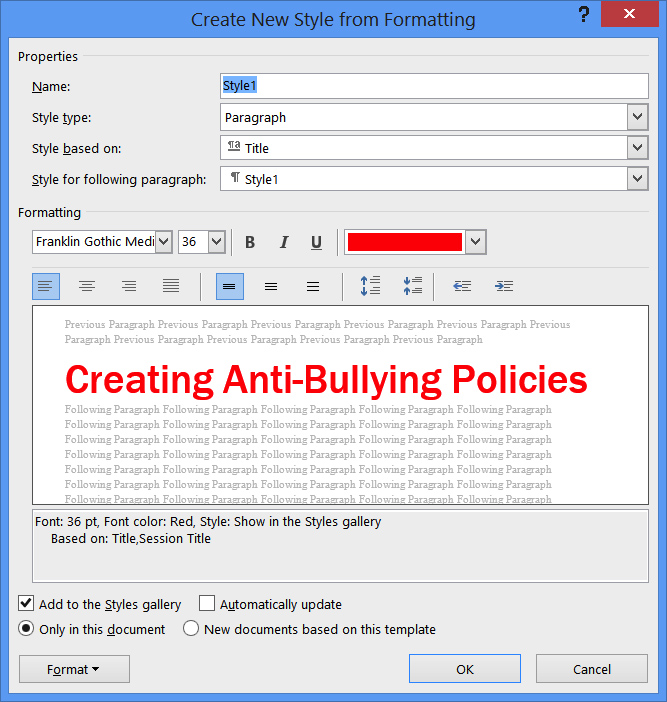Click the OK button
The width and height of the screenshot is (667, 702).
click(465, 669)
